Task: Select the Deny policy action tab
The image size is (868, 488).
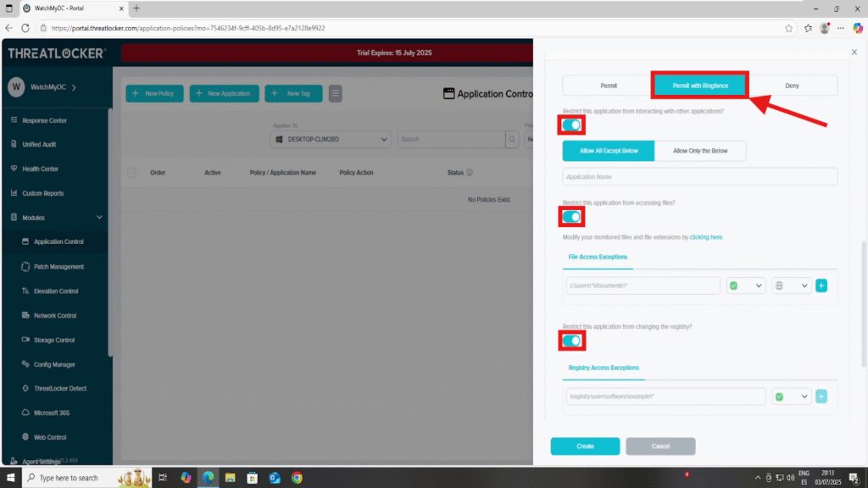Action: click(793, 86)
